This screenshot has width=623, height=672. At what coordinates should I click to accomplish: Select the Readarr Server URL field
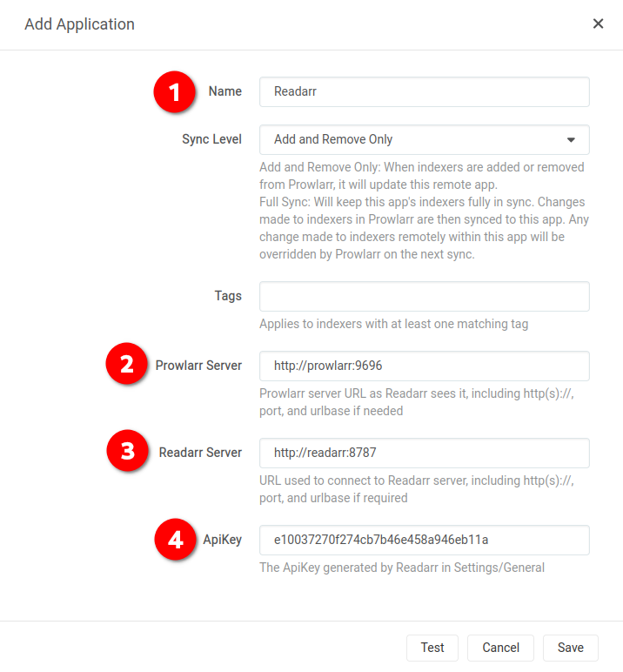(425, 453)
